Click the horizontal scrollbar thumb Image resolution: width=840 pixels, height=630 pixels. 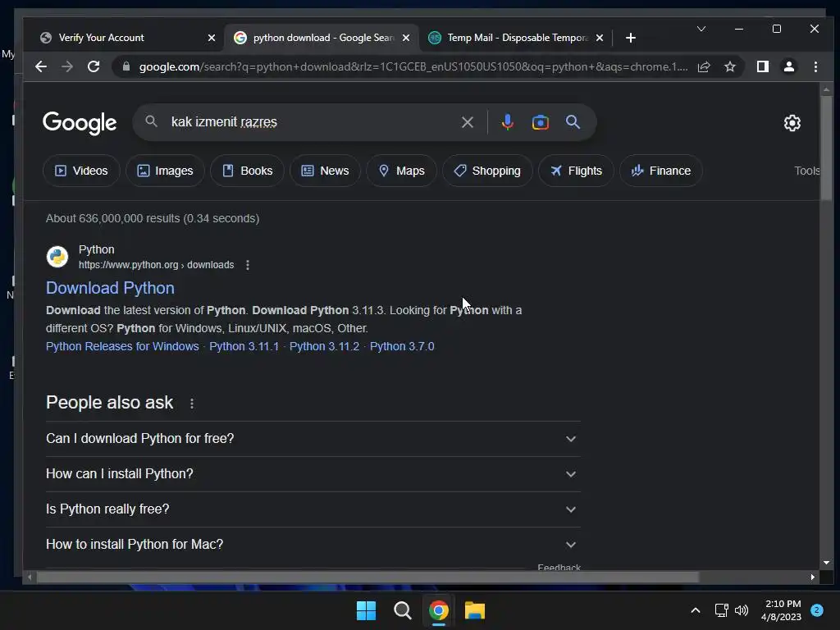(x=367, y=577)
